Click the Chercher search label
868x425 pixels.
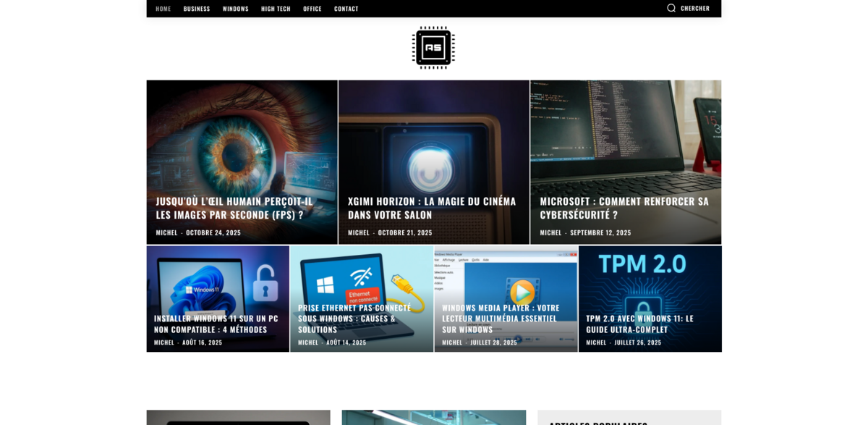694,8
